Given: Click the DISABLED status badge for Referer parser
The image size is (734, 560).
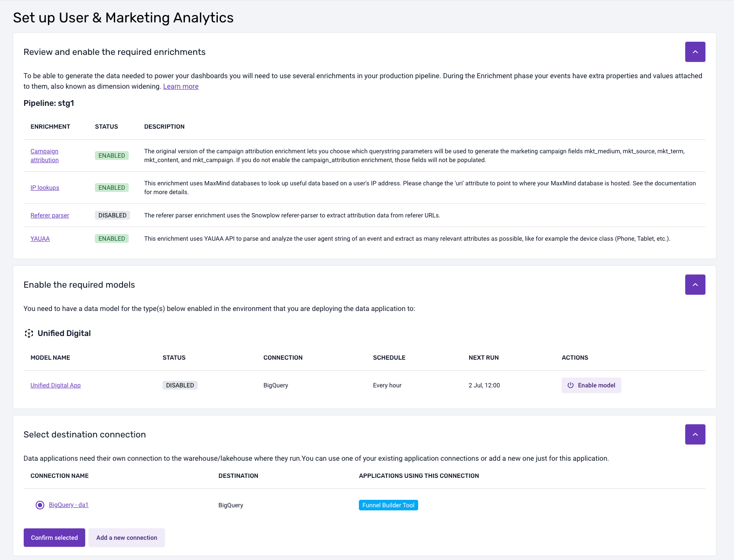Looking at the screenshot, I should click(x=112, y=215).
